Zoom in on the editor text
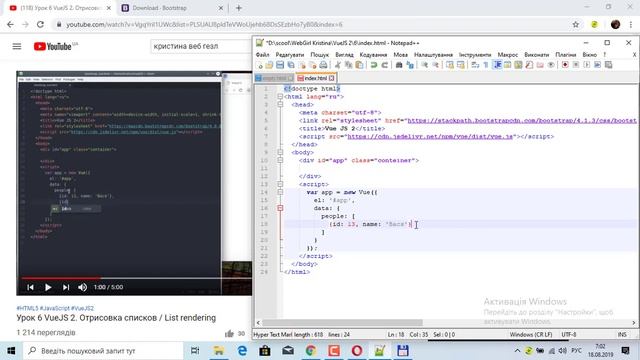This screenshot has width=640, height=360. click(424, 65)
